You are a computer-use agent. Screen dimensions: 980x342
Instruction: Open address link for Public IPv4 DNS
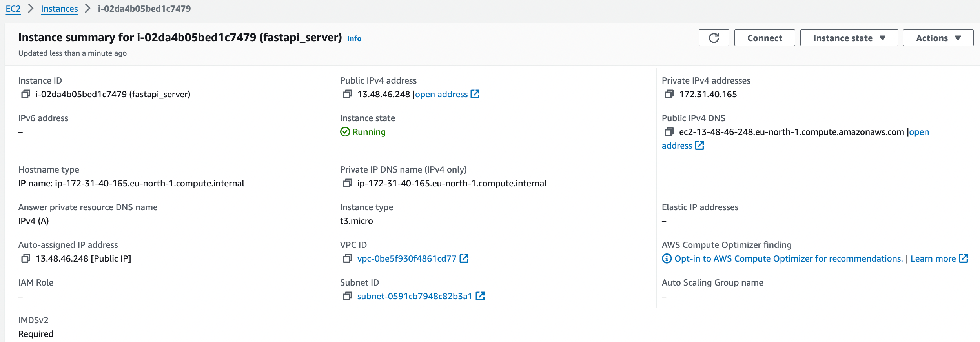919,132
